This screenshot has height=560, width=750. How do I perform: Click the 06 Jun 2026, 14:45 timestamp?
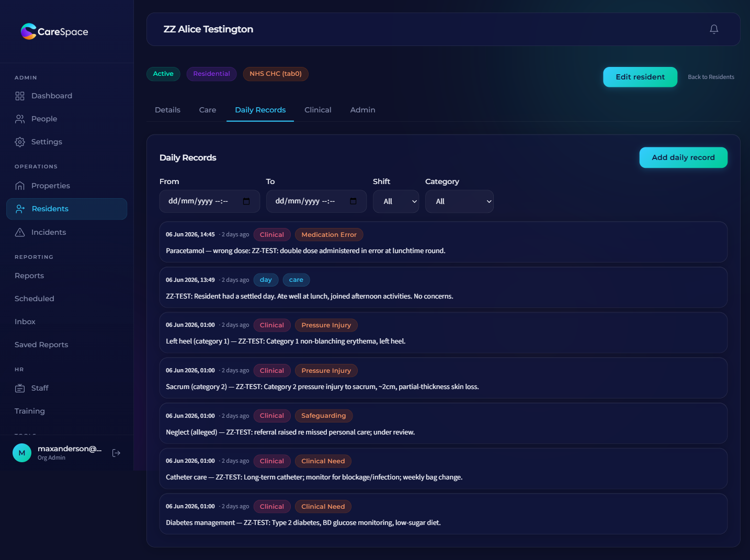click(190, 235)
